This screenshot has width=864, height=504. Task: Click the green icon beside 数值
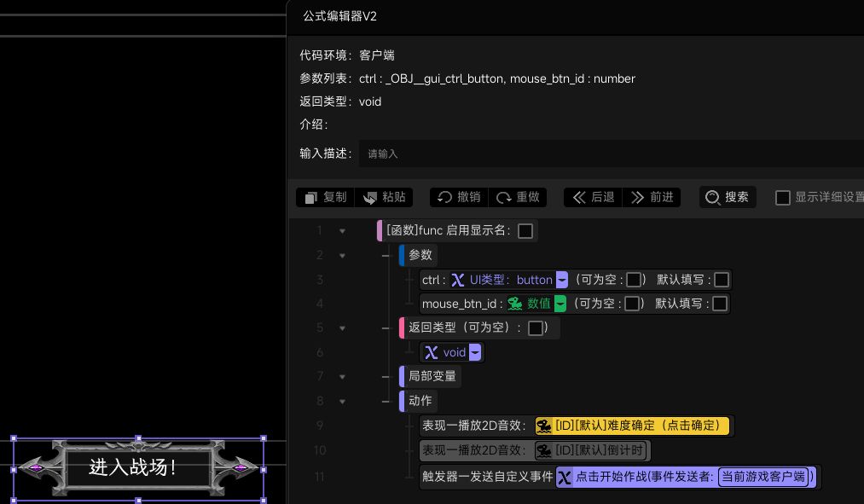[x=514, y=304]
